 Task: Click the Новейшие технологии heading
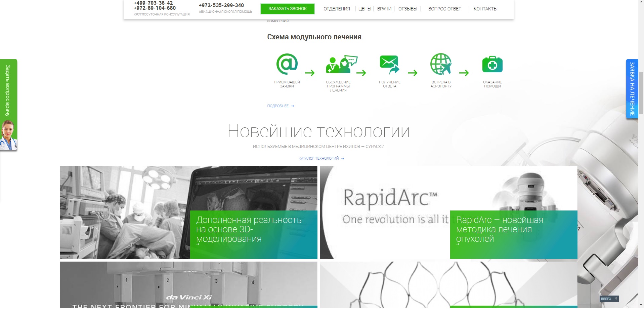tap(318, 131)
